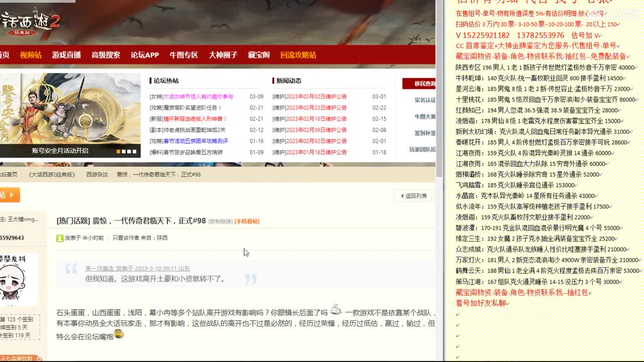Screen dimensions: 644x362
Task: Click the 新闻动态 section heading
Action: tap(289, 80)
